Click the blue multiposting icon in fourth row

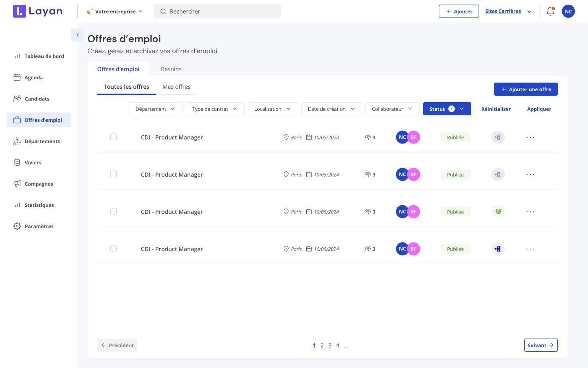[498, 249]
